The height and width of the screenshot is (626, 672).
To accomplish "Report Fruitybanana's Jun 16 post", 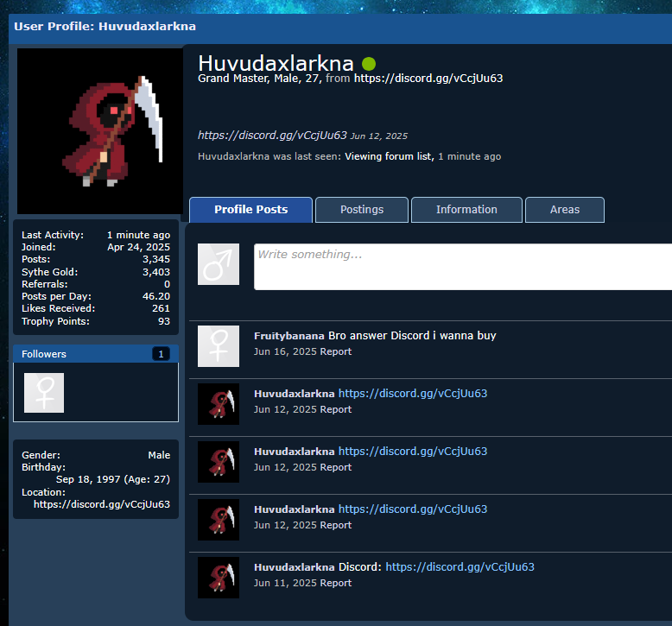I will 336,351.
